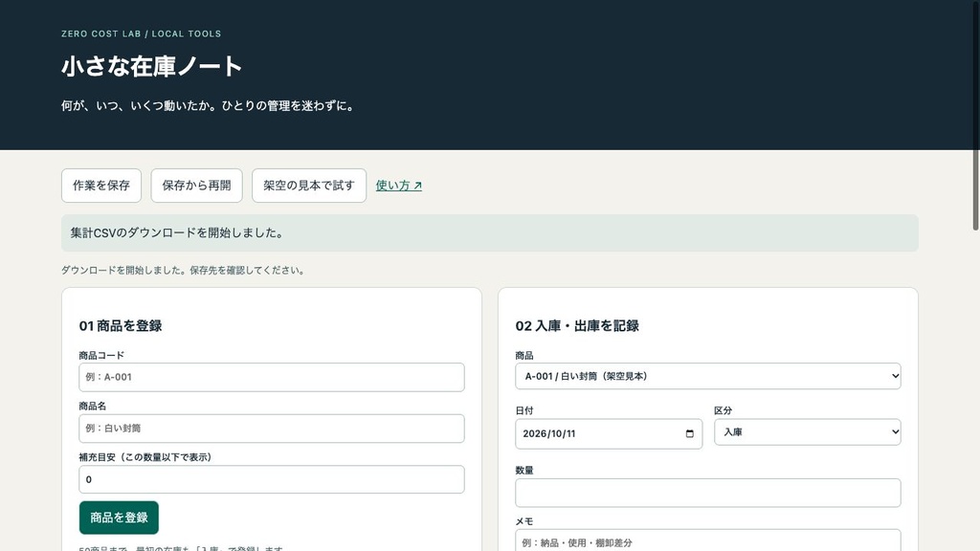The width and height of the screenshot is (980, 551).
Task: Open the 区分 dropdown showing 入庫
Action: click(807, 432)
